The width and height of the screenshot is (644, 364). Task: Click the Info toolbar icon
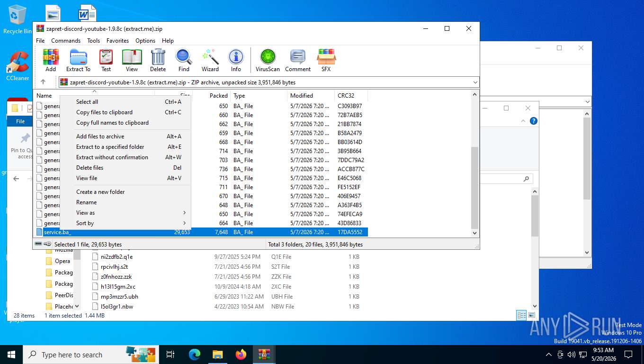tap(236, 60)
